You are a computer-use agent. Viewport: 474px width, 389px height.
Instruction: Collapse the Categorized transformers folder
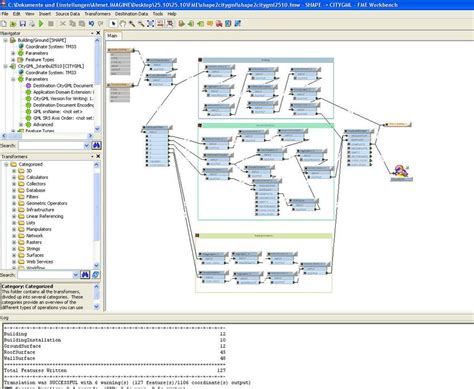pos(6,164)
